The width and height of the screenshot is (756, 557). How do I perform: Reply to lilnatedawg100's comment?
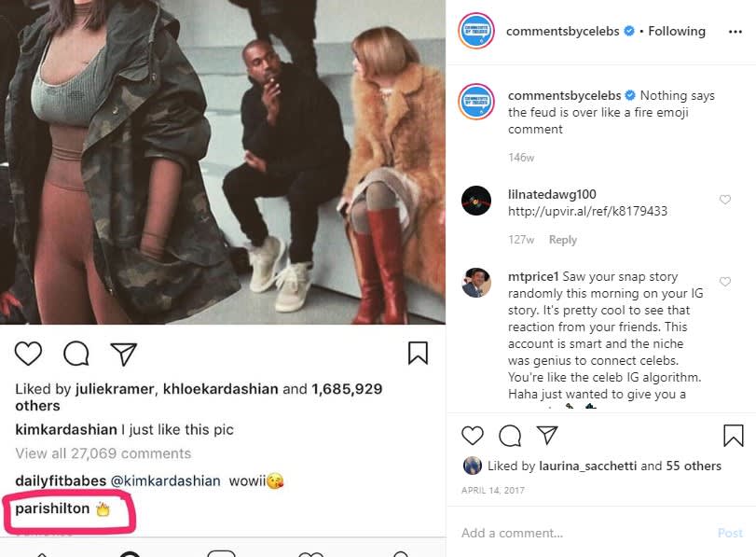pos(563,239)
